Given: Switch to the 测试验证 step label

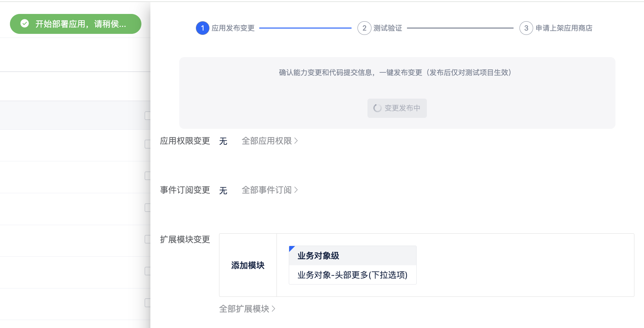Looking at the screenshot, I should click(387, 28).
